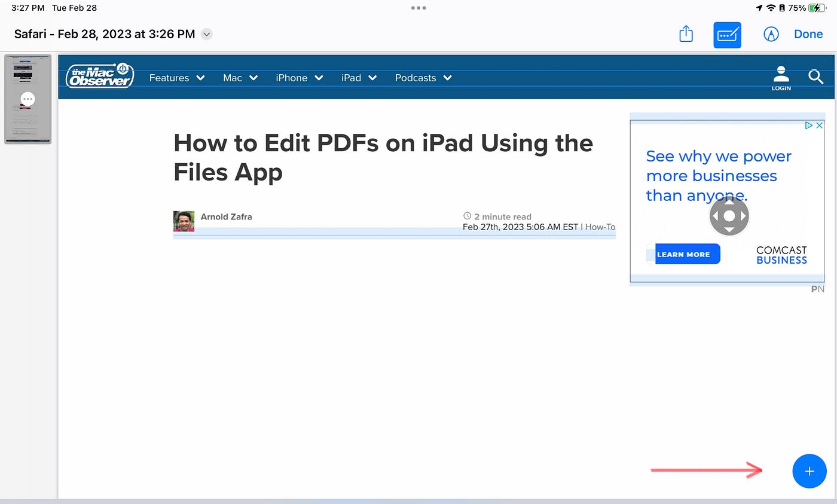
Task: Tap the Wi-Fi status icon
Action: [771, 8]
